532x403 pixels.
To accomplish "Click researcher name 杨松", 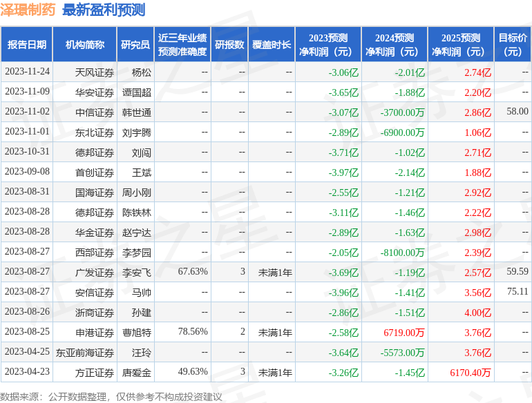I will [142, 72].
